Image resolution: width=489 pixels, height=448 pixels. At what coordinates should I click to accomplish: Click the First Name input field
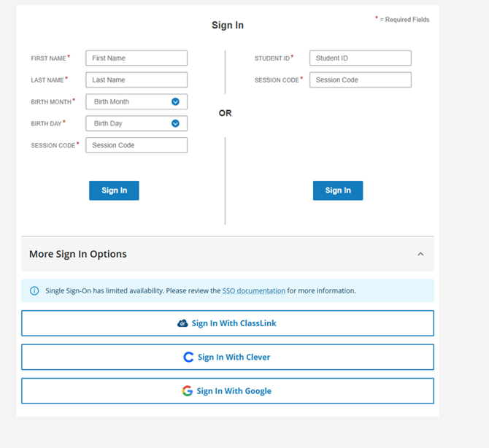[136, 58]
